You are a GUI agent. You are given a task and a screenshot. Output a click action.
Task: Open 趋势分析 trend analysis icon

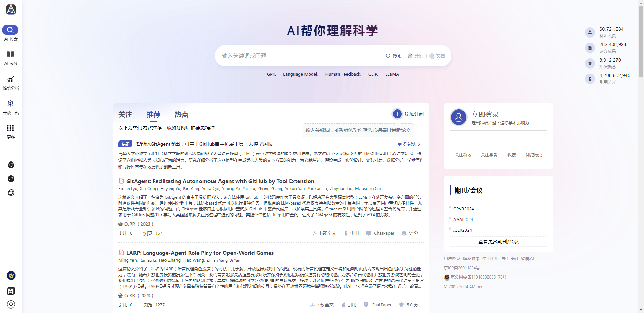pos(10,79)
